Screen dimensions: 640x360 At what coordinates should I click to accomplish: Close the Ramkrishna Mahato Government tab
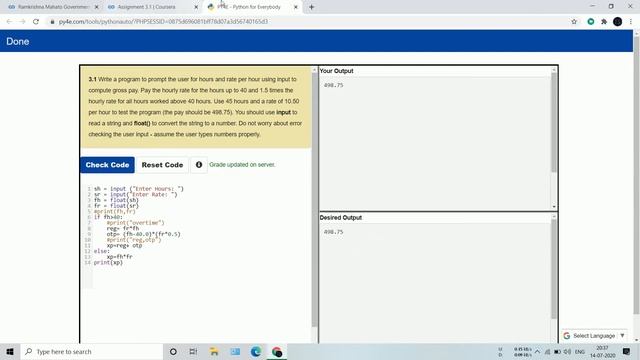tap(96, 7)
